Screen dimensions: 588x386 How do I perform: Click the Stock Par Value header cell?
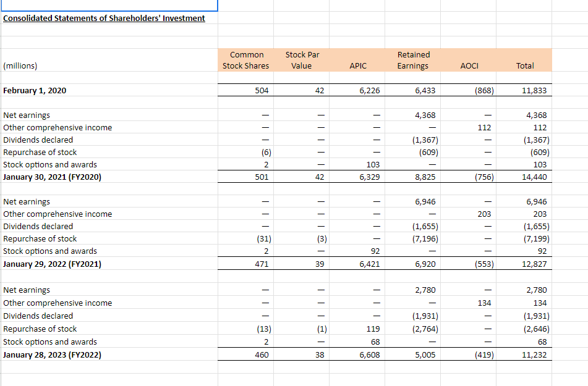pyautogui.click(x=302, y=60)
